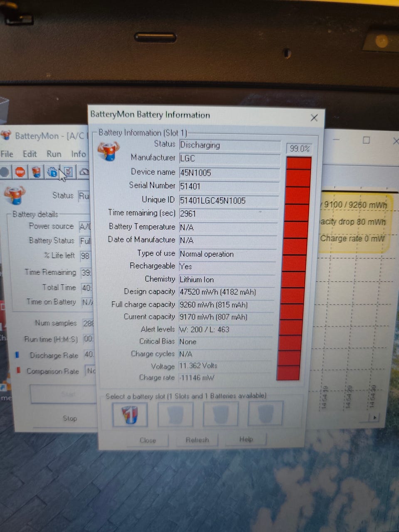Click the blue Discharge Rate color marker
Image resolution: width=399 pixels, height=532 pixels.
coord(17,355)
